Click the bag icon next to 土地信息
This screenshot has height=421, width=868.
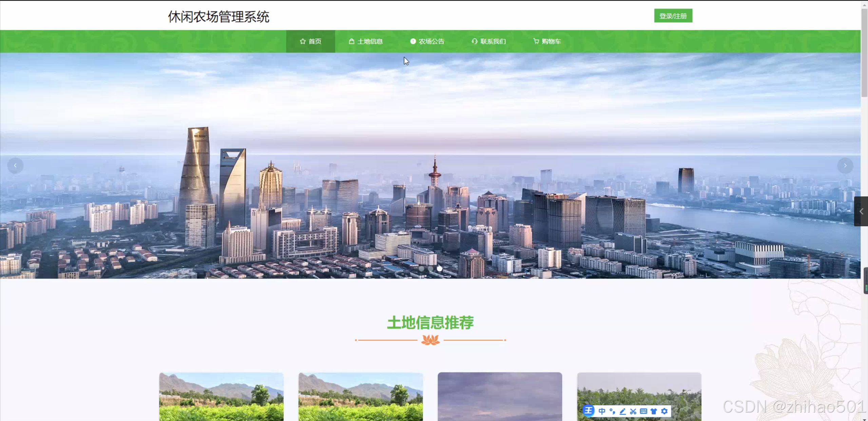click(351, 41)
